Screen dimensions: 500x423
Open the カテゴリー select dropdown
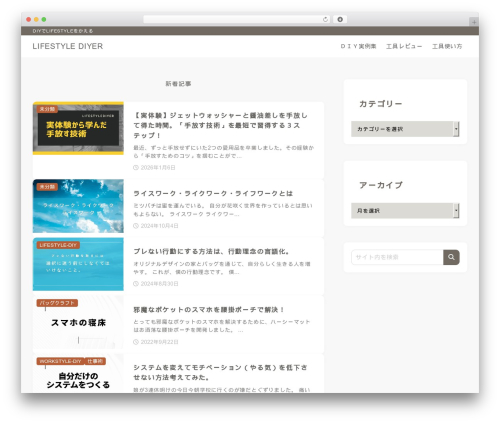coord(405,129)
